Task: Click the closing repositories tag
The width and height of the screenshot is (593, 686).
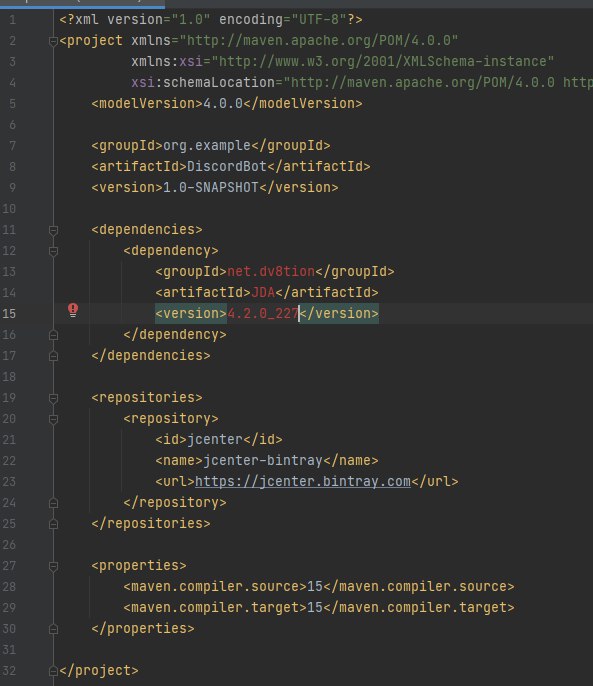Action: tap(151, 524)
